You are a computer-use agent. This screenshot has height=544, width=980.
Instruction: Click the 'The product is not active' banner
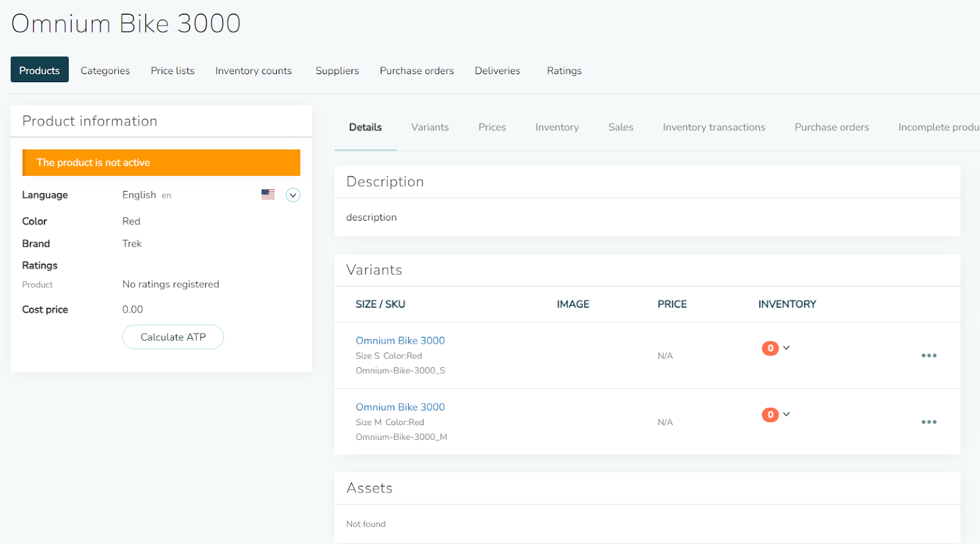tap(161, 162)
